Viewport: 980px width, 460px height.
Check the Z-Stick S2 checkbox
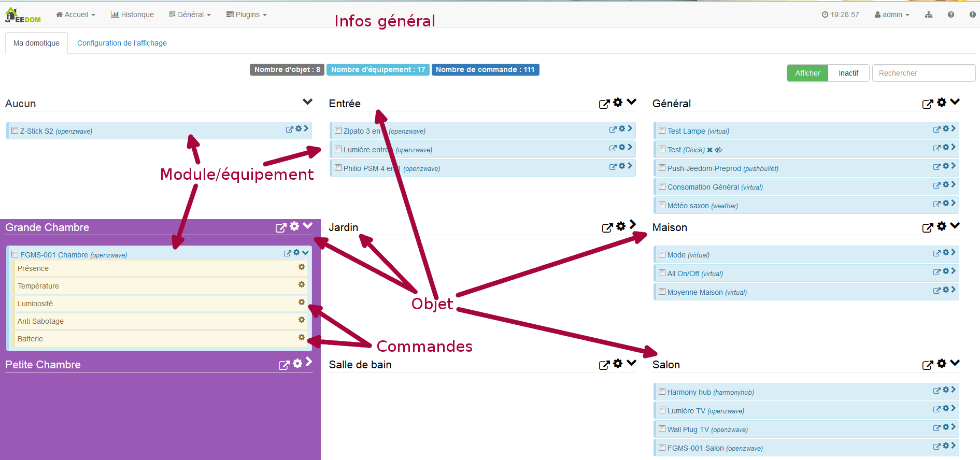(15, 131)
